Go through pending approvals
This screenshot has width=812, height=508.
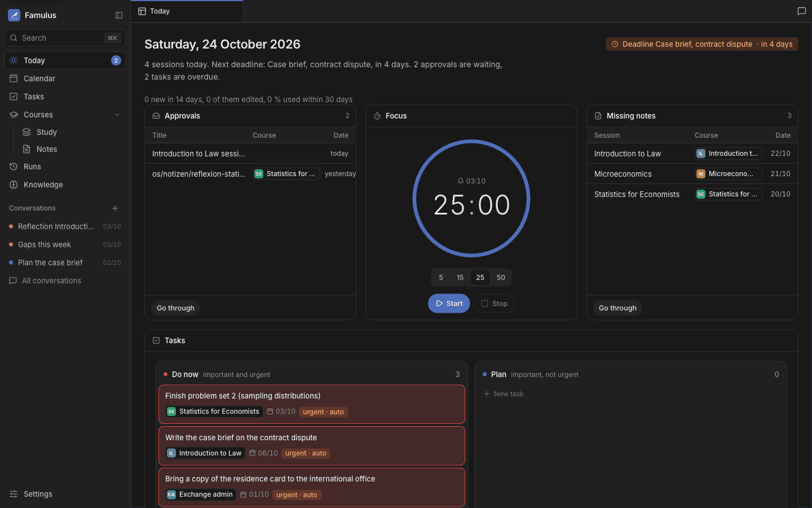175,308
